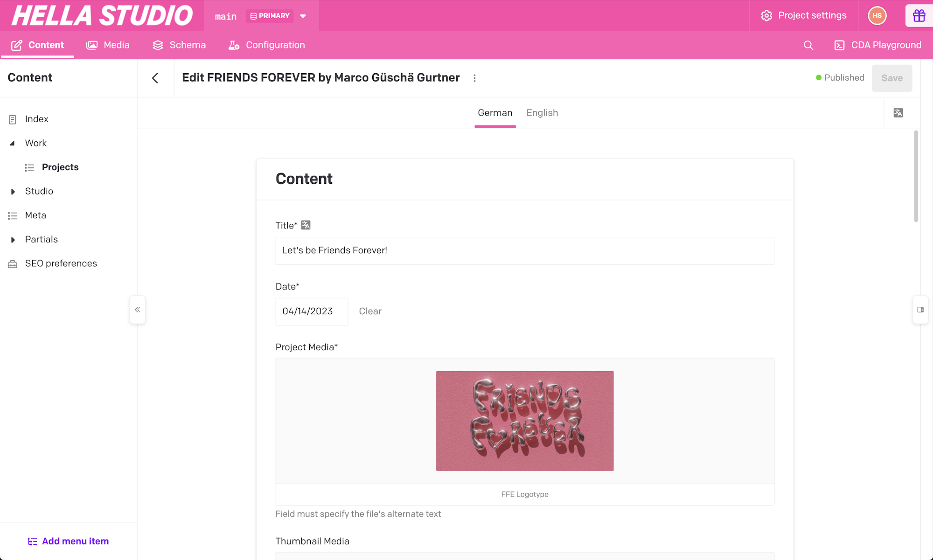Screen dimensions: 933x560
Task: Open the gift icon in top corner
Action: 919,16
